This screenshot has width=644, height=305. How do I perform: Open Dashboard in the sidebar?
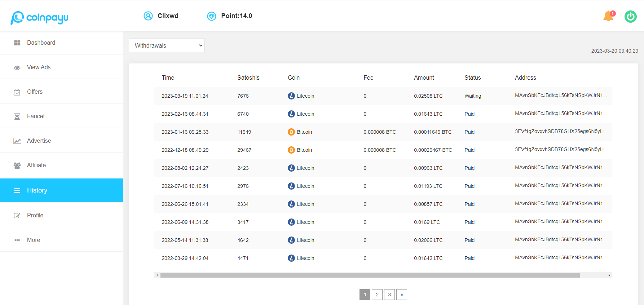click(x=61, y=43)
